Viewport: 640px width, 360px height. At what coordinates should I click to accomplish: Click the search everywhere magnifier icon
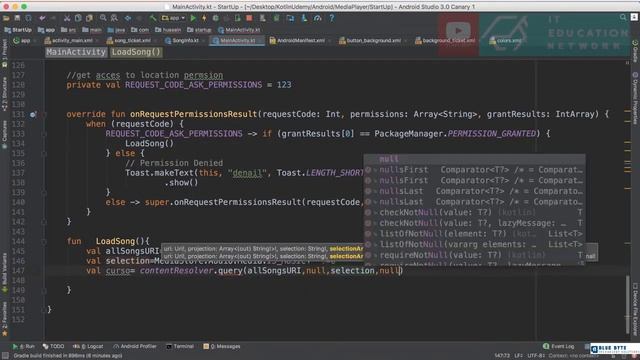pyautogui.click(x=623, y=17)
